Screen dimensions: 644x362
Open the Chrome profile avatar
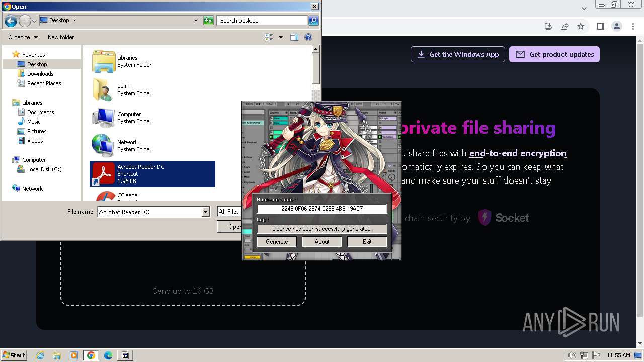tap(616, 26)
